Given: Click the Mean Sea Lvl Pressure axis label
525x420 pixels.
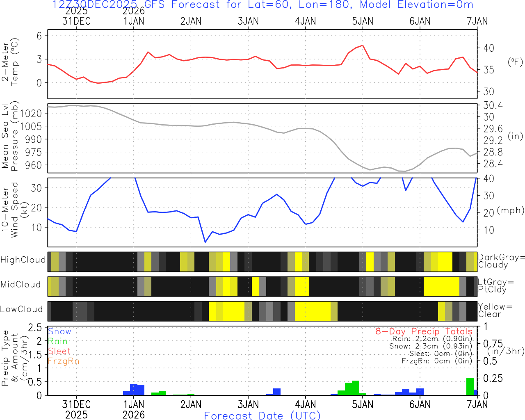Looking at the screenshot, I should tap(10, 136).
